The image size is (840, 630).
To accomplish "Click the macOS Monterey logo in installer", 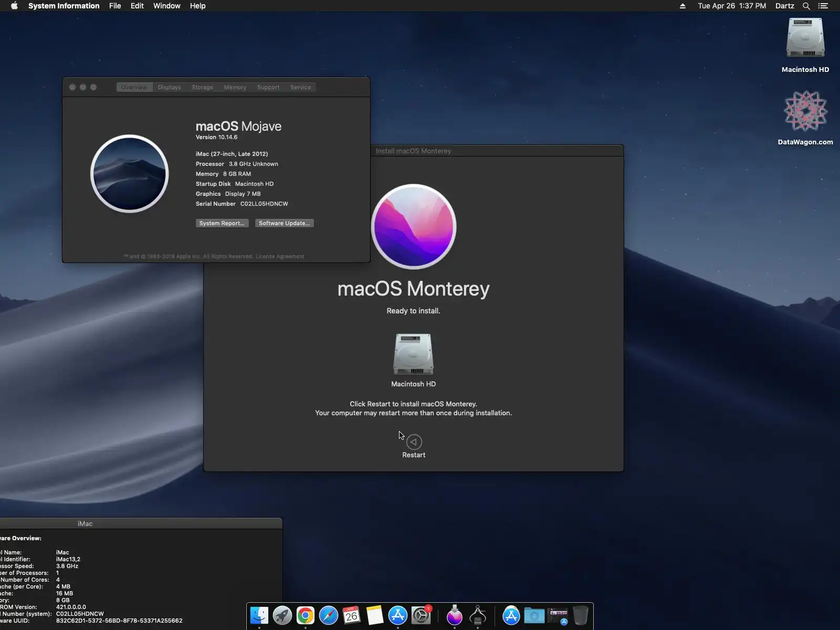I will tap(414, 227).
